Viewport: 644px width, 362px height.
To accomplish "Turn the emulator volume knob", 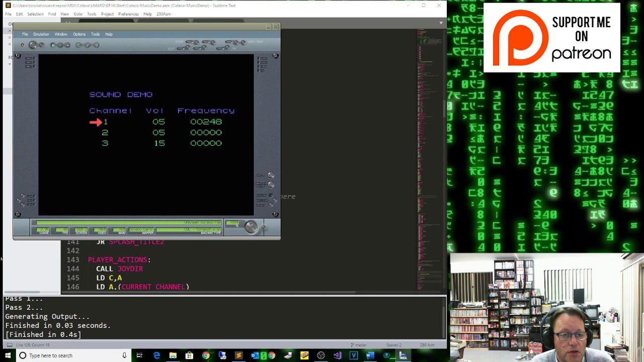I will (252, 227).
